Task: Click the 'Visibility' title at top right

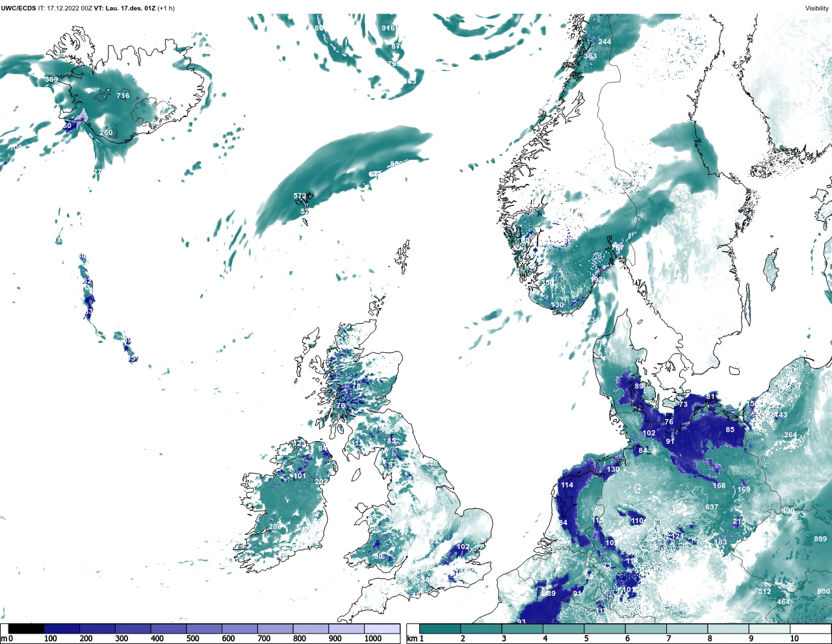Action: (817, 8)
